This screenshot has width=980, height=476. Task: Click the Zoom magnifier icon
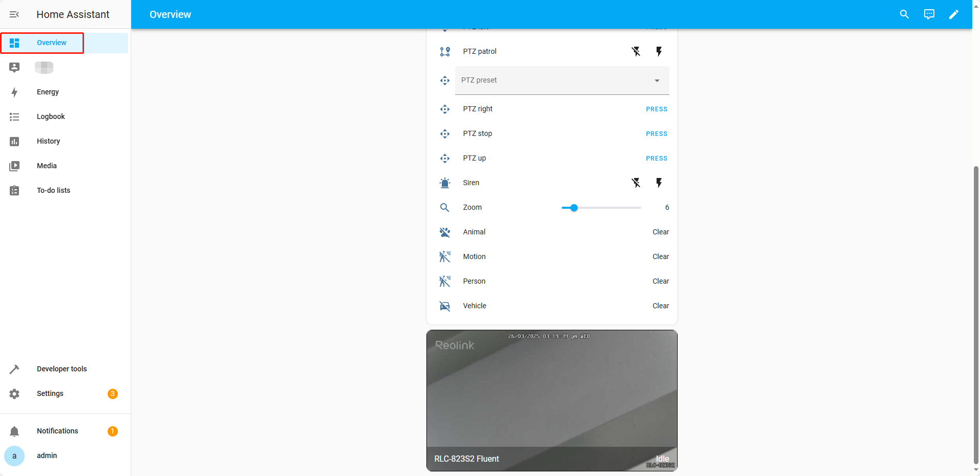pyautogui.click(x=445, y=208)
